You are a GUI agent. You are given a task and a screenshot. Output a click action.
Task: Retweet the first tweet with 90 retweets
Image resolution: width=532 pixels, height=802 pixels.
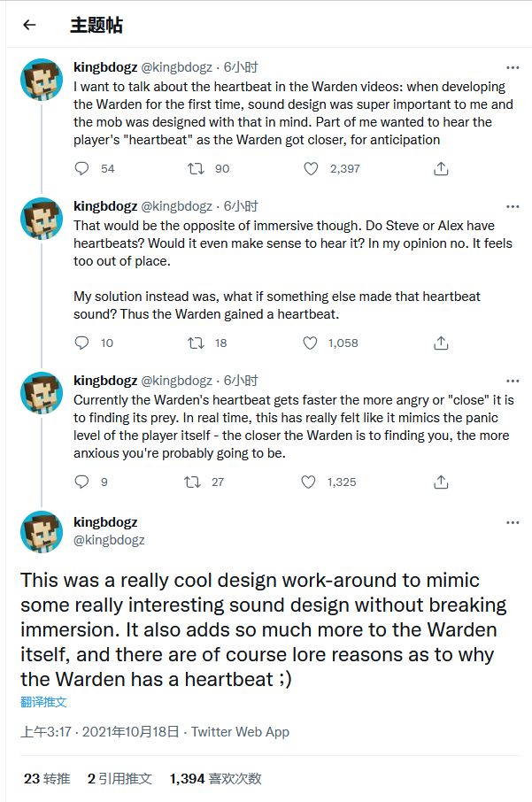pyautogui.click(x=195, y=168)
